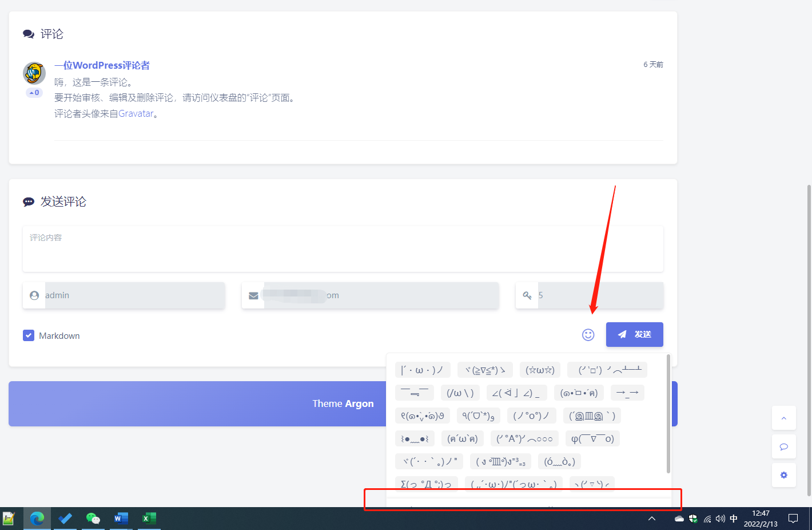Screen dimensions: 812x530
Task: Open the emoticon picker smiley icon
Action: point(588,335)
